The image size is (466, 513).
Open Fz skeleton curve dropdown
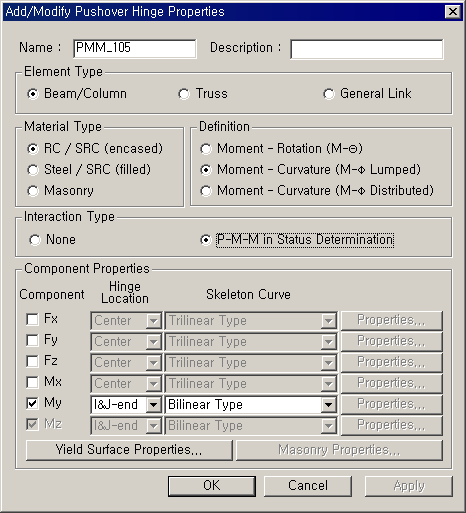click(x=328, y=363)
